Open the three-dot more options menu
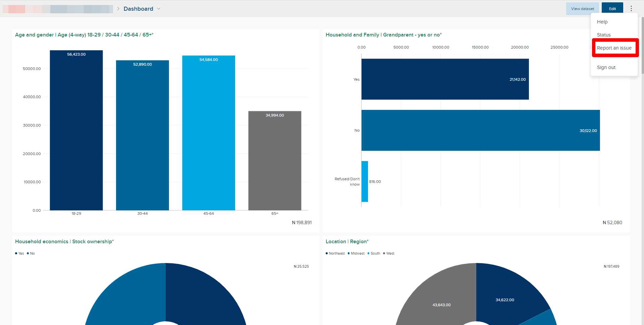 tap(631, 8)
